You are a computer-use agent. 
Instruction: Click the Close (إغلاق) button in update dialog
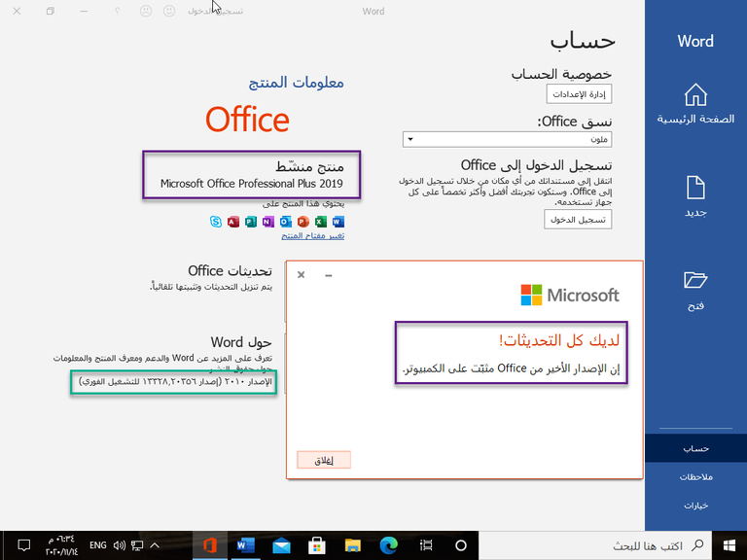(x=324, y=460)
